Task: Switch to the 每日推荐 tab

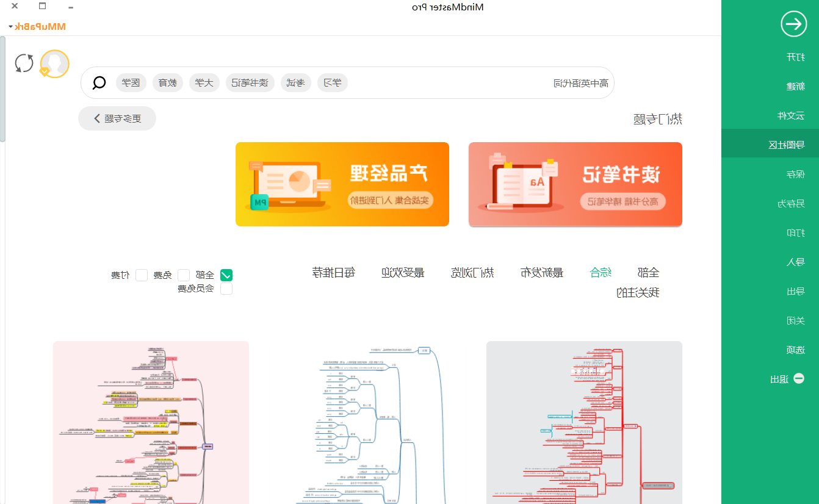Action: (333, 272)
